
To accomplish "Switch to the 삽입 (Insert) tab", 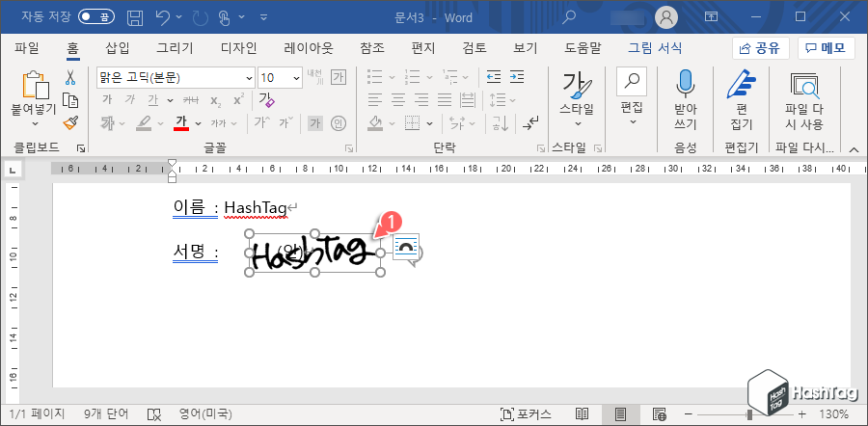I will pyautogui.click(x=117, y=48).
